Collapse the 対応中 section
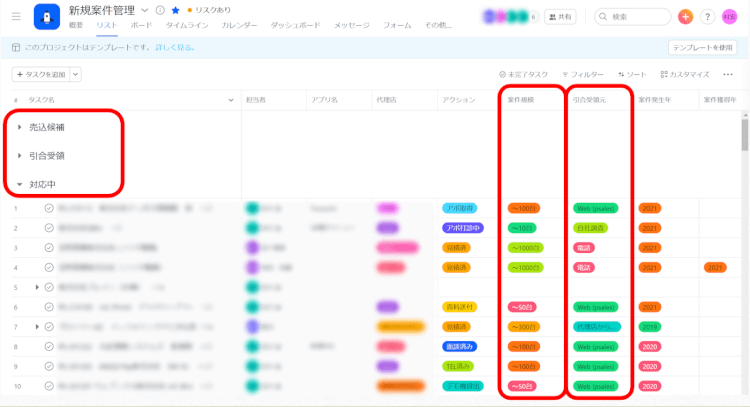 (x=20, y=185)
